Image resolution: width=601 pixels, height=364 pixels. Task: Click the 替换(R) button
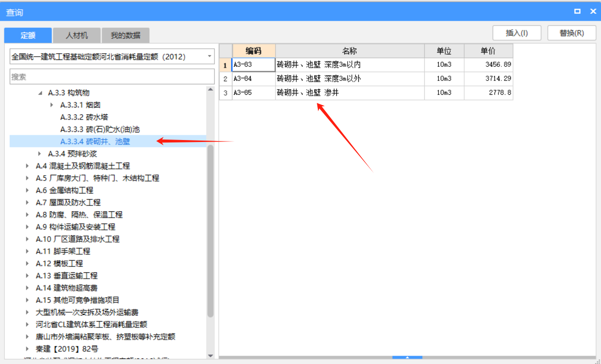[571, 33]
